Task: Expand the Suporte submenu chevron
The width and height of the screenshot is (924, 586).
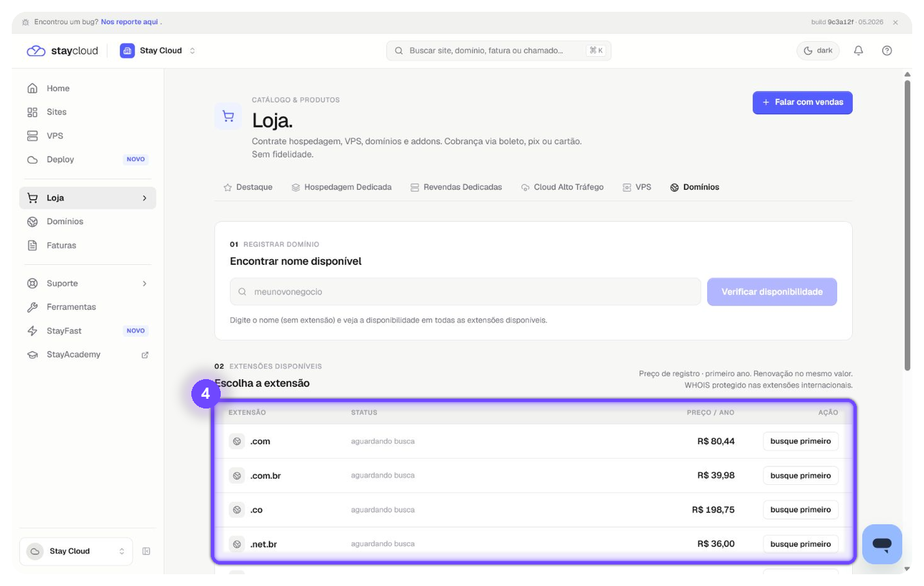Action: (x=144, y=283)
